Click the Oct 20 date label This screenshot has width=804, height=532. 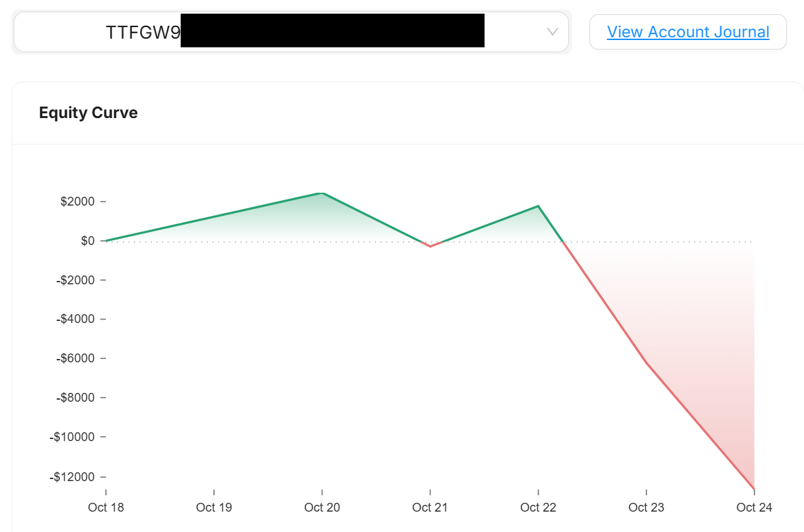322,508
